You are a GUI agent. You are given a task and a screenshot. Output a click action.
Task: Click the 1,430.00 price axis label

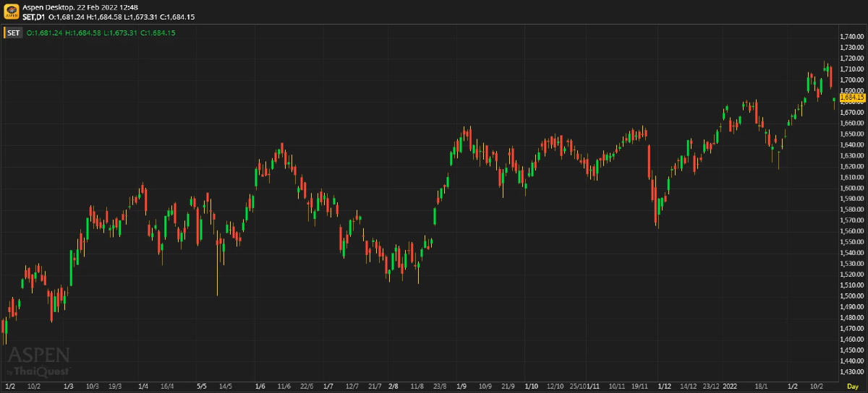[x=853, y=371]
